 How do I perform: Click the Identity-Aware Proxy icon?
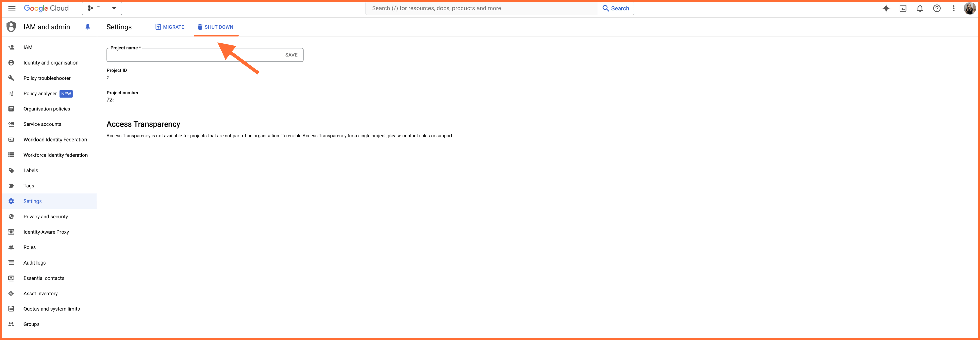click(11, 232)
